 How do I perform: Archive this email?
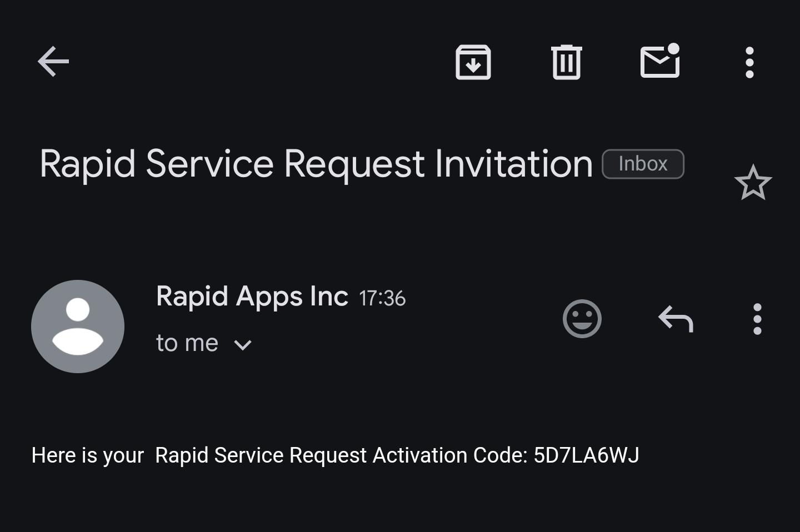click(x=473, y=62)
